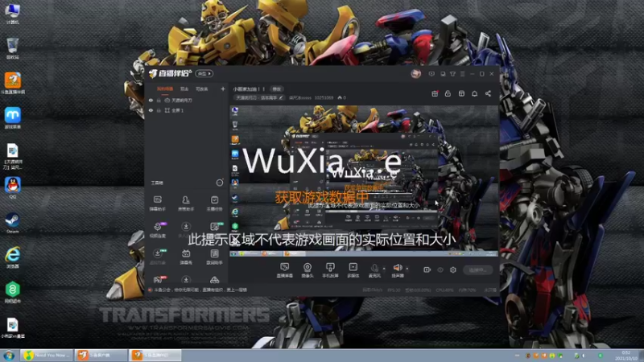644x362 pixels.
Task: Hide the 天涯明月刀 source via eye icon
Action: pyautogui.click(x=151, y=100)
